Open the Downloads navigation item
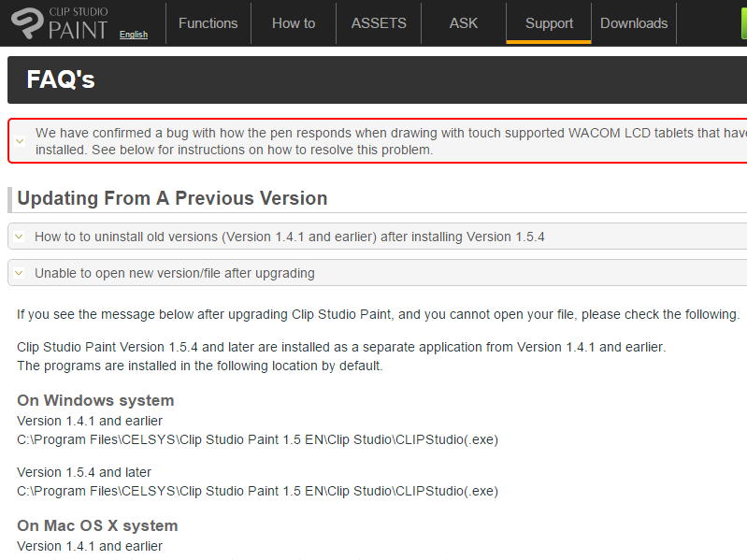 coord(634,22)
